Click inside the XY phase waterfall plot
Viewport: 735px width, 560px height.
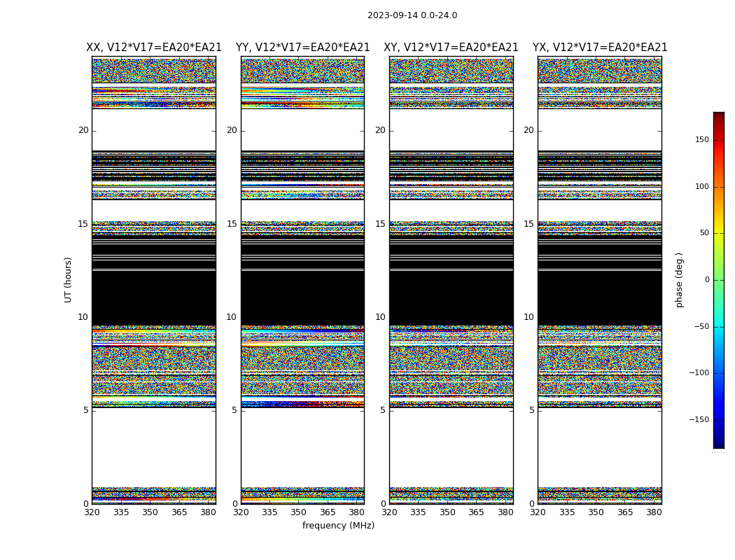click(451, 280)
